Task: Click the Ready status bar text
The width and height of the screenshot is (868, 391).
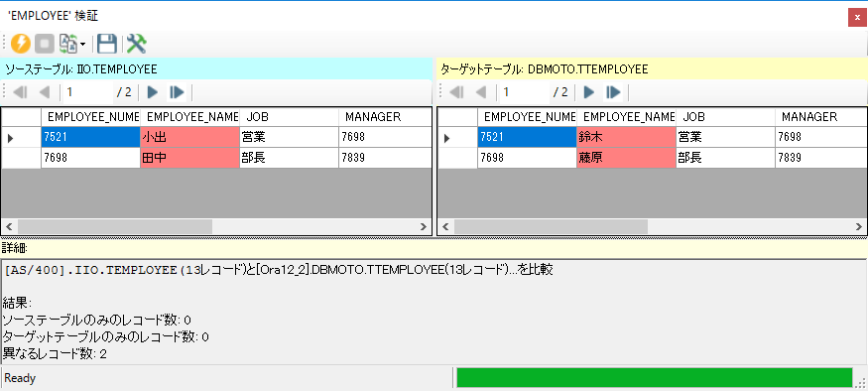Action: [20, 378]
